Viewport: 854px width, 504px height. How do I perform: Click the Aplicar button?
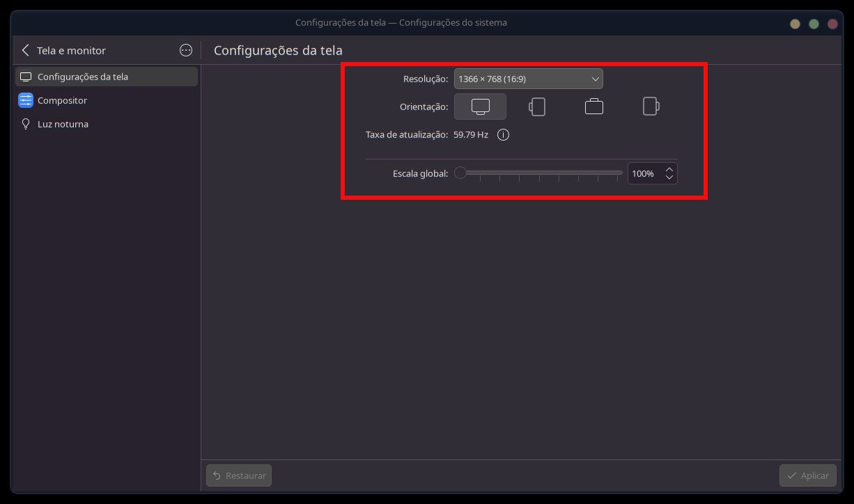pos(807,475)
